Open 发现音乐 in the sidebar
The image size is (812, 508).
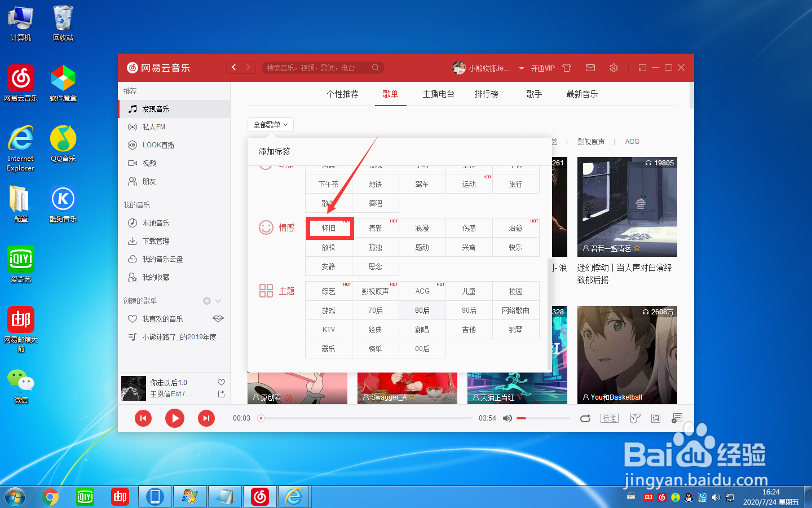(174, 109)
